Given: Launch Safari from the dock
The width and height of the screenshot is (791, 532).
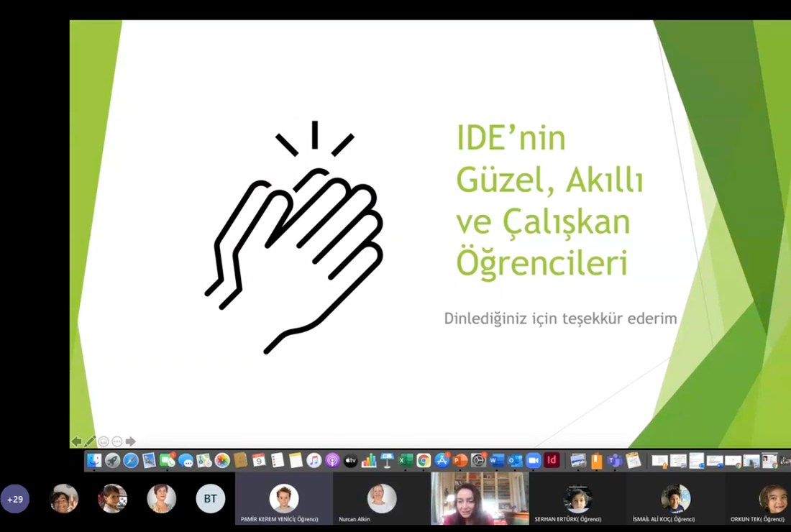Looking at the screenshot, I should [x=131, y=460].
